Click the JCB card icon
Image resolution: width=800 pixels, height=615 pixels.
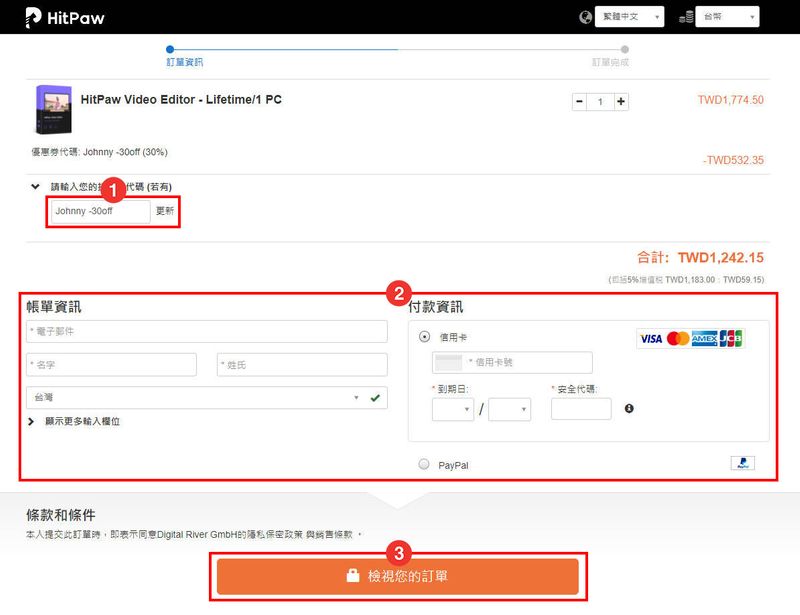(731, 338)
